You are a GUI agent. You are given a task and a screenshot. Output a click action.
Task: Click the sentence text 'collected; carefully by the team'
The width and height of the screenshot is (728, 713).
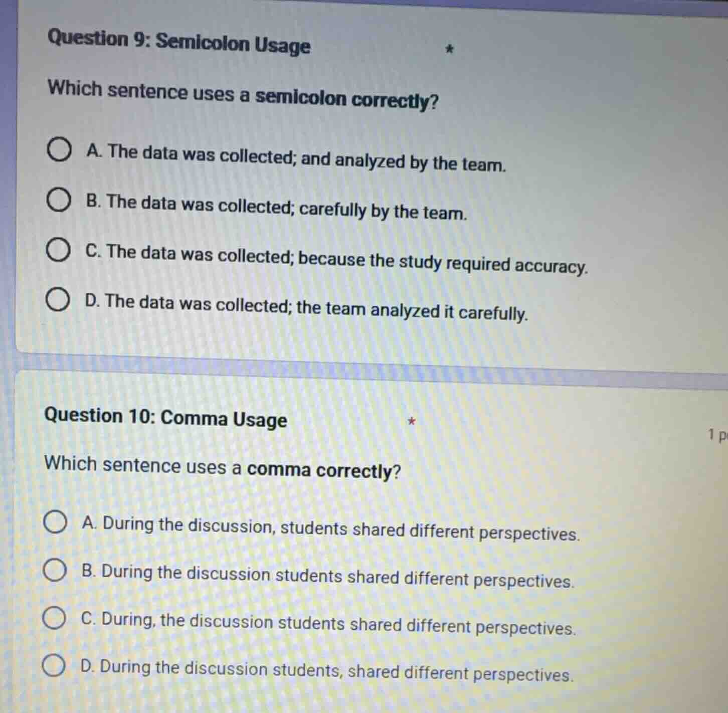click(276, 207)
